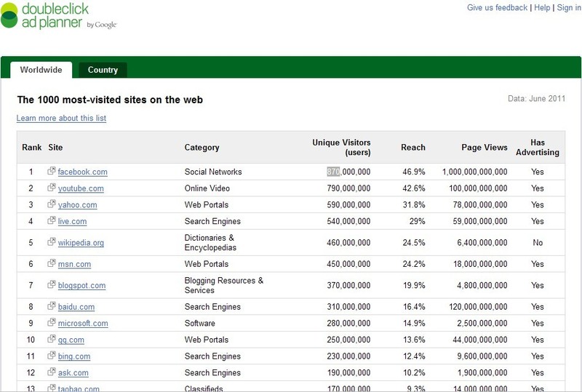Open the external-link icon next to blogspot.com
The image size is (582, 392).
click(x=52, y=286)
